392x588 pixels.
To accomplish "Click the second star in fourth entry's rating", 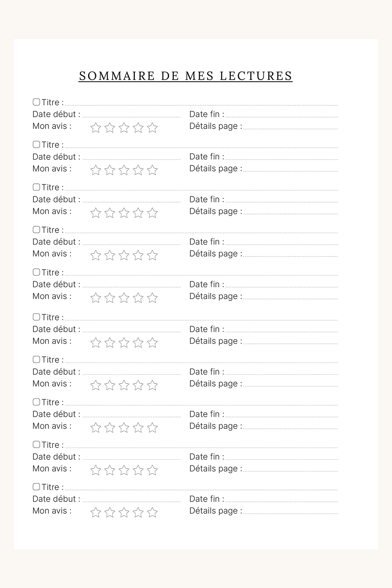I will click(110, 255).
